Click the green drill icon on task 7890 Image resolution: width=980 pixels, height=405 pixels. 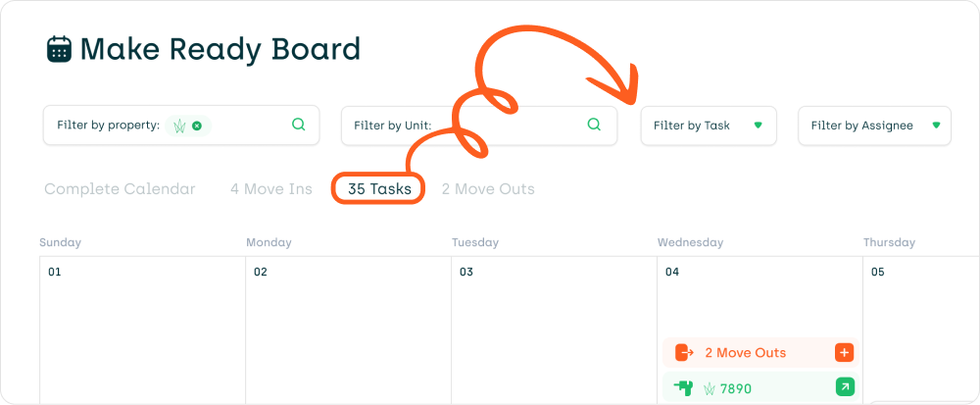684,388
